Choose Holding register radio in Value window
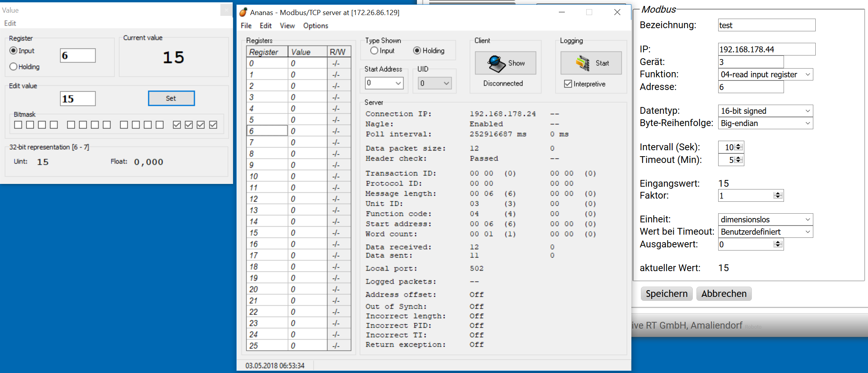The height and width of the screenshot is (373, 868). coord(13,67)
